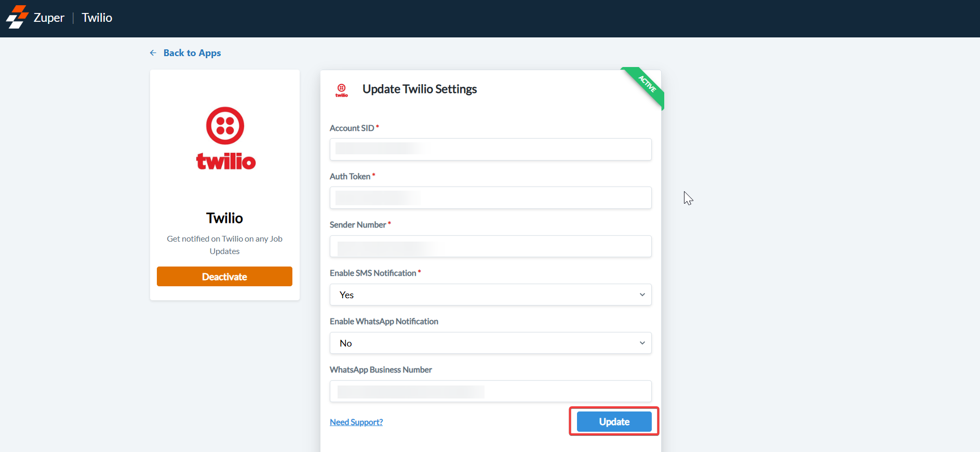This screenshot has width=980, height=452.
Task: Click the large Twilio logo on the left card
Action: 225,139
